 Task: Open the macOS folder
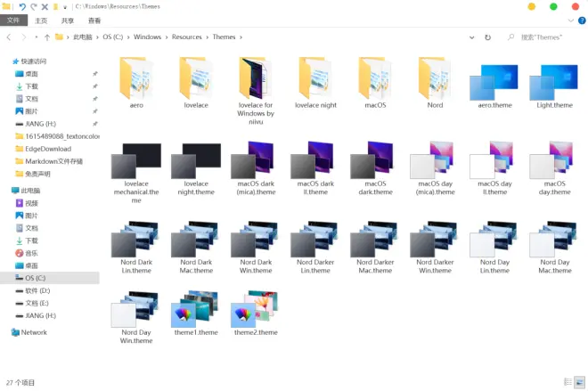click(x=375, y=83)
